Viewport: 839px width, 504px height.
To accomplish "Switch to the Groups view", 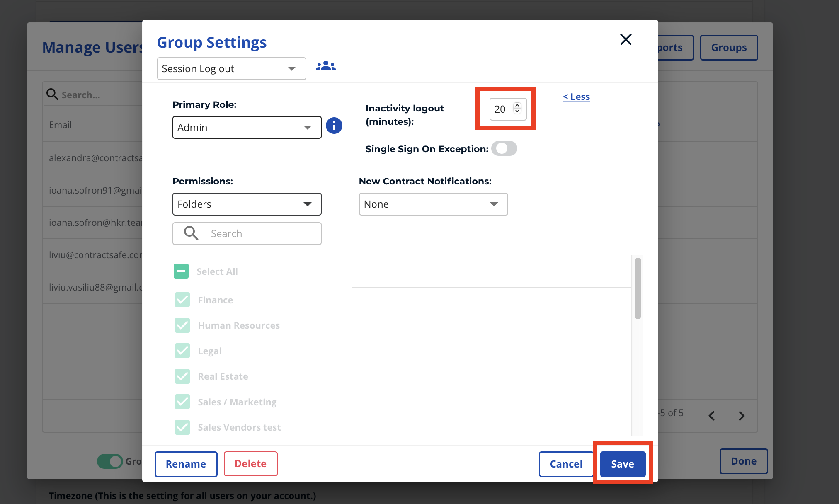I will pos(728,47).
